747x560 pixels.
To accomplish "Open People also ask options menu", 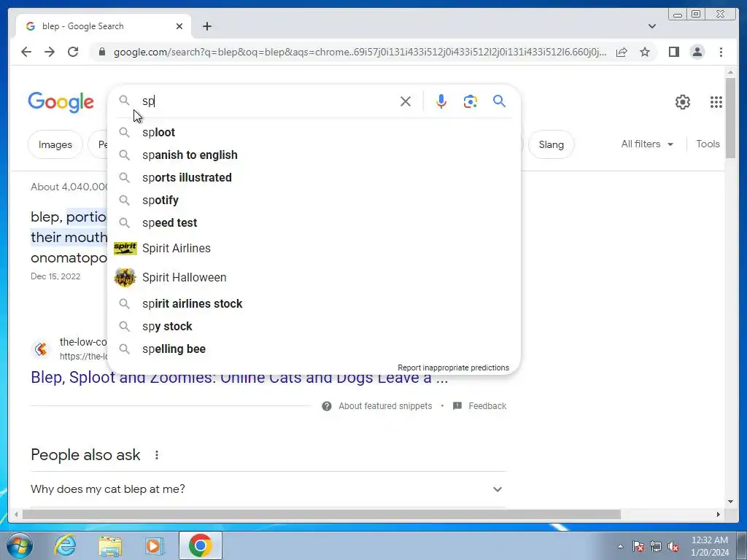I will 157,455.
